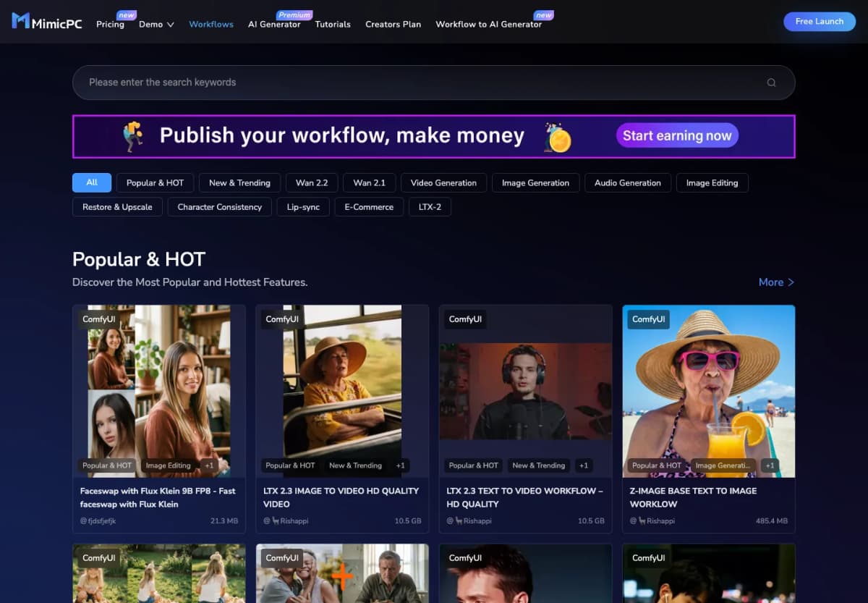Filter by Wan 2.1
This screenshot has width=868, height=603.
coord(369,182)
